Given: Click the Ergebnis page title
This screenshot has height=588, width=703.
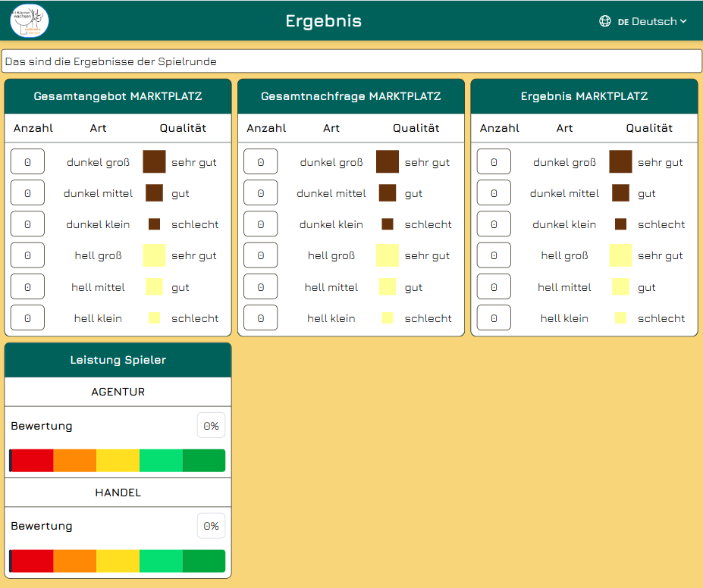Looking at the screenshot, I should click(x=324, y=21).
